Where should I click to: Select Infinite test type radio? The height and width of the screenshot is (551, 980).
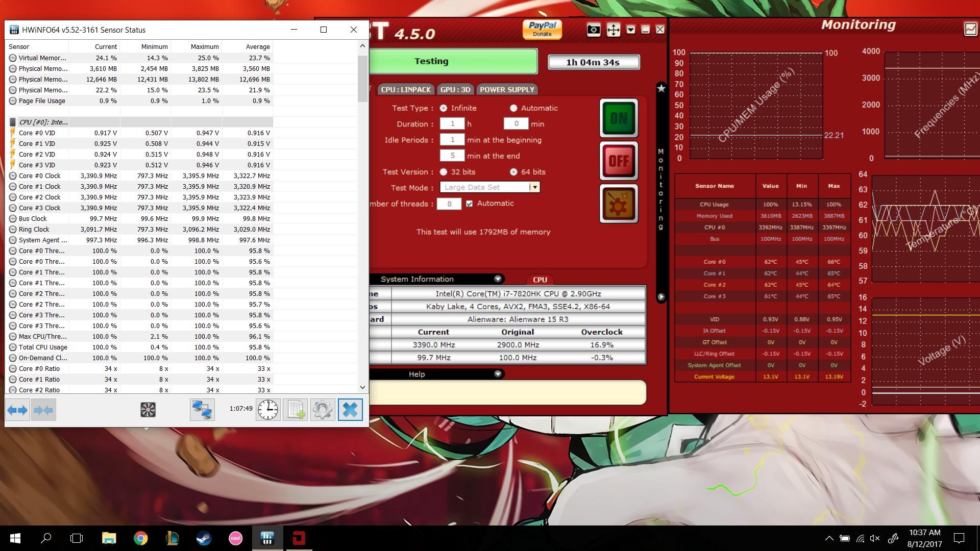point(443,108)
